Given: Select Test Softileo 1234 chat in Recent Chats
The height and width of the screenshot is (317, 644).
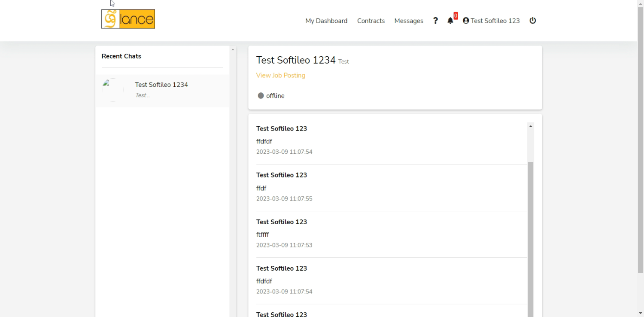Looking at the screenshot, I should (x=161, y=85).
